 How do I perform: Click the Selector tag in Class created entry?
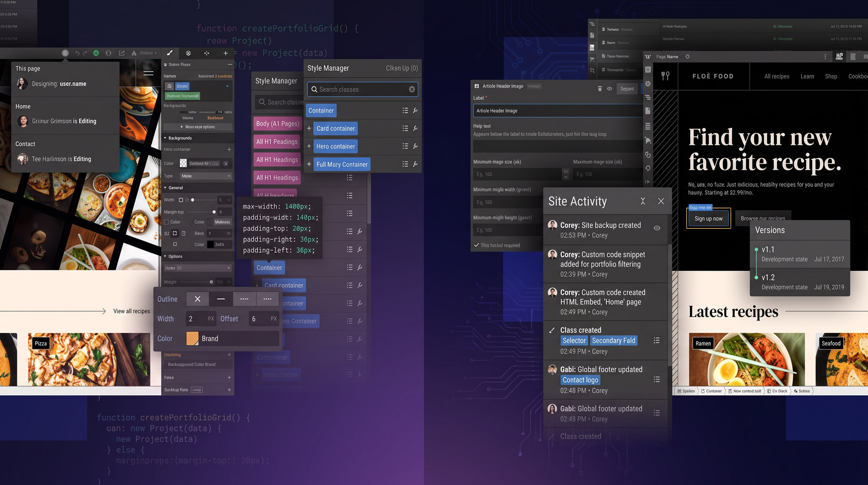pos(574,341)
